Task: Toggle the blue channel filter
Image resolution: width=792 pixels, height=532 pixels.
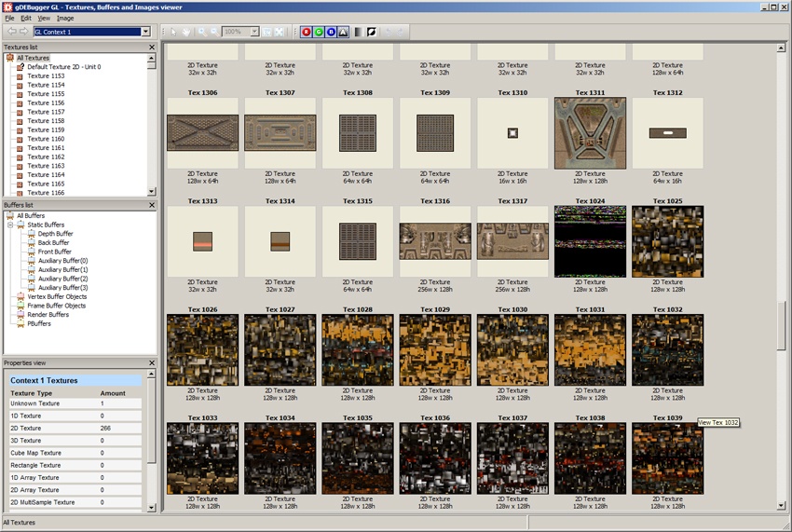Action: click(331, 32)
